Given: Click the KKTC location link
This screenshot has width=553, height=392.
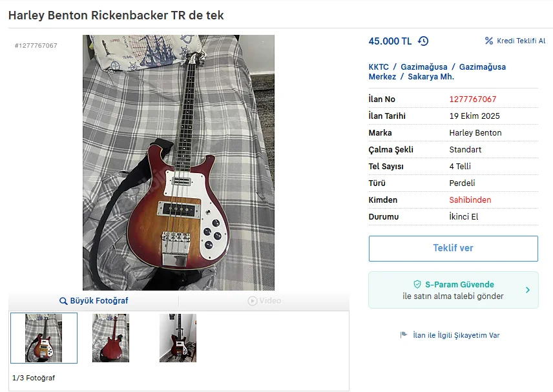Looking at the screenshot, I should pyautogui.click(x=378, y=67).
